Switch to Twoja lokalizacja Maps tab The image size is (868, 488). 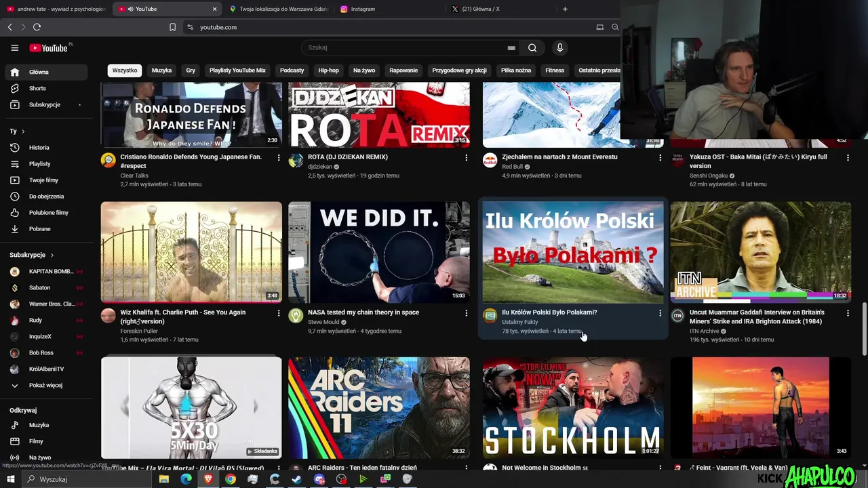278,9
